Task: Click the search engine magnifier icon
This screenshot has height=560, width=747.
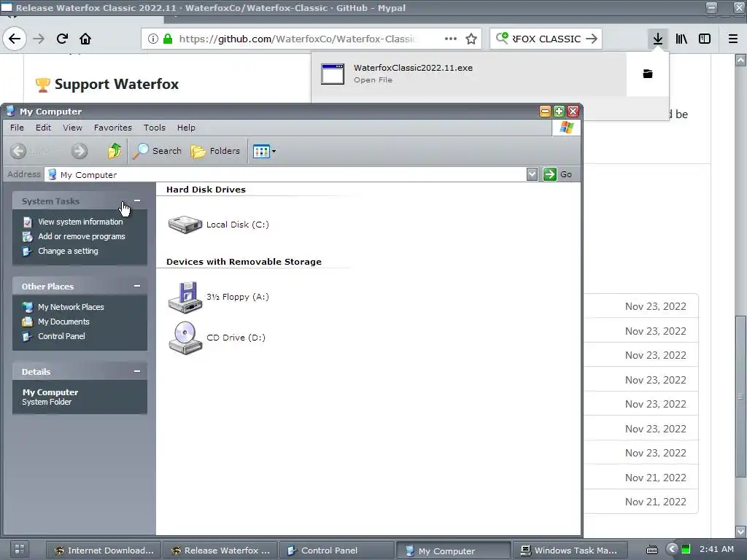Action: (x=502, y=38)
